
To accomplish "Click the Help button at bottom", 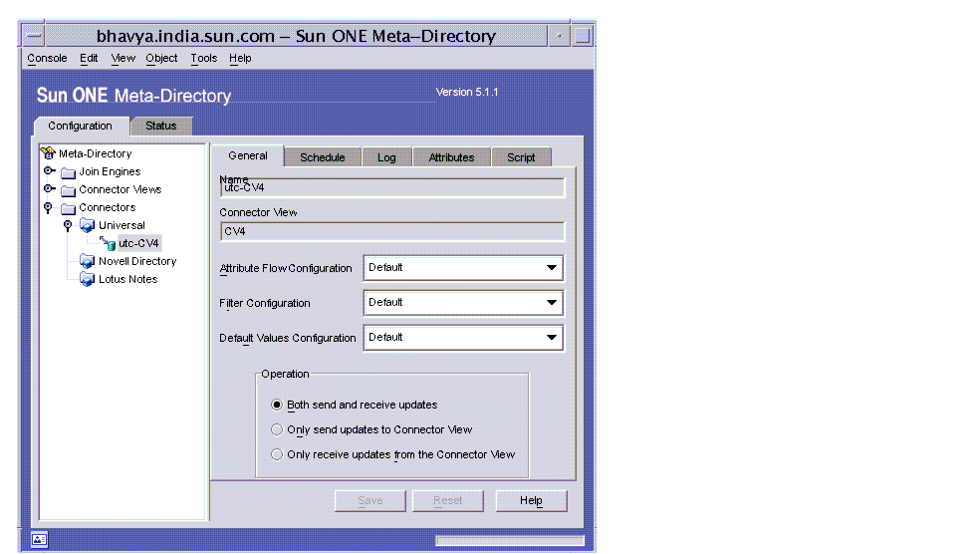I will 531,501.
